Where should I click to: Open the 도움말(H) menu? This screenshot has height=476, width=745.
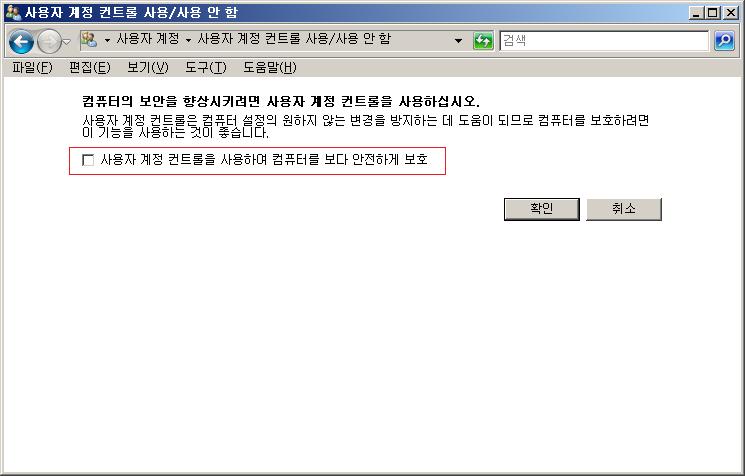(269, 67)
